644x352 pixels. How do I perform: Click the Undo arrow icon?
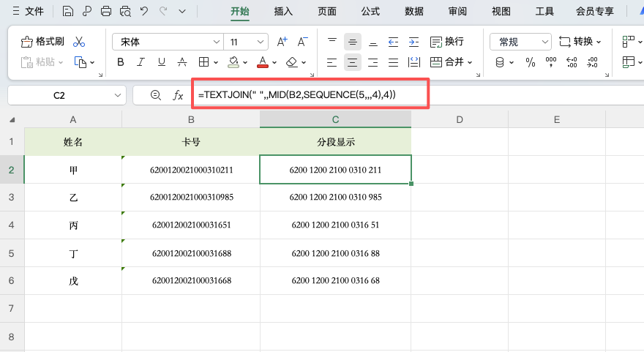point(144,11)
